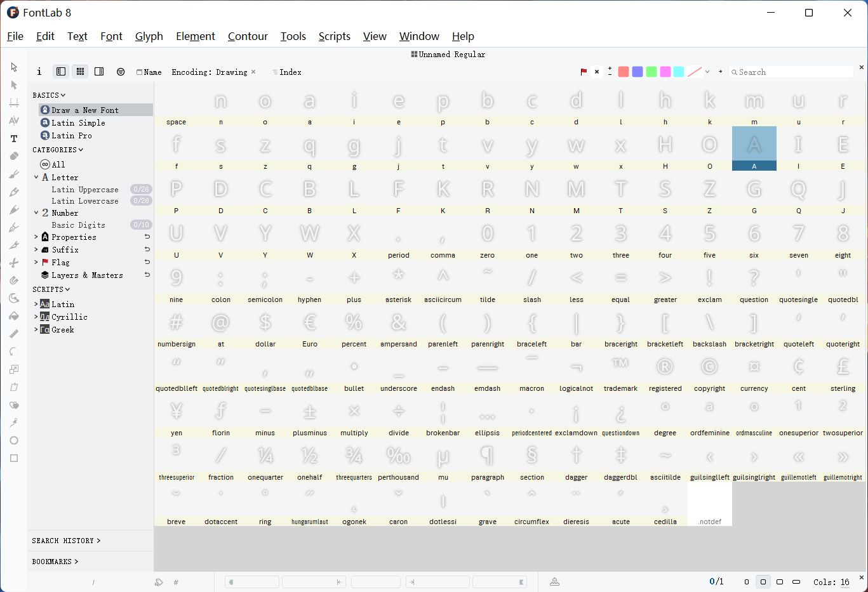This screenshot has height=592, width=868.
Task: Expand the Properties category
Action: coord(36,237)
